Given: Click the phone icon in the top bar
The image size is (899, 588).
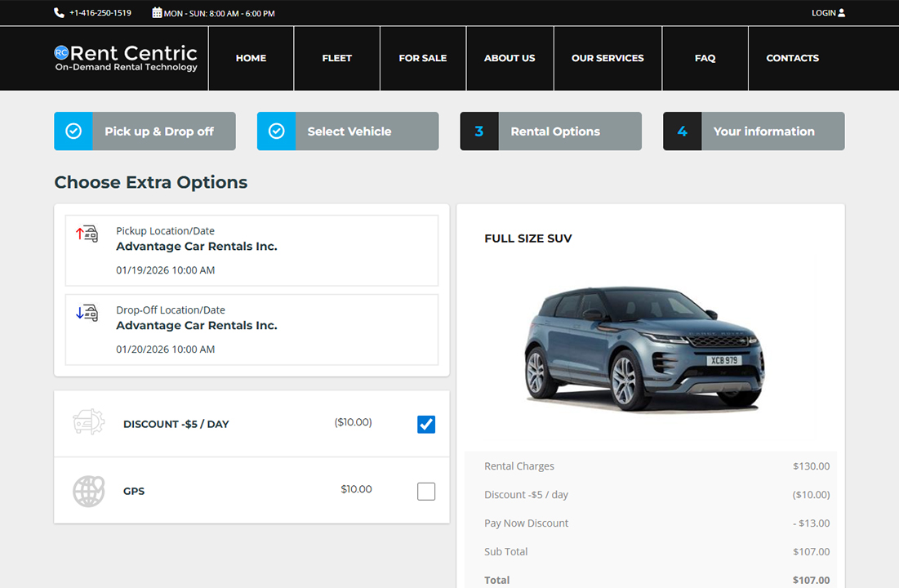Looking at the screenshot, I should click(57, 12).
